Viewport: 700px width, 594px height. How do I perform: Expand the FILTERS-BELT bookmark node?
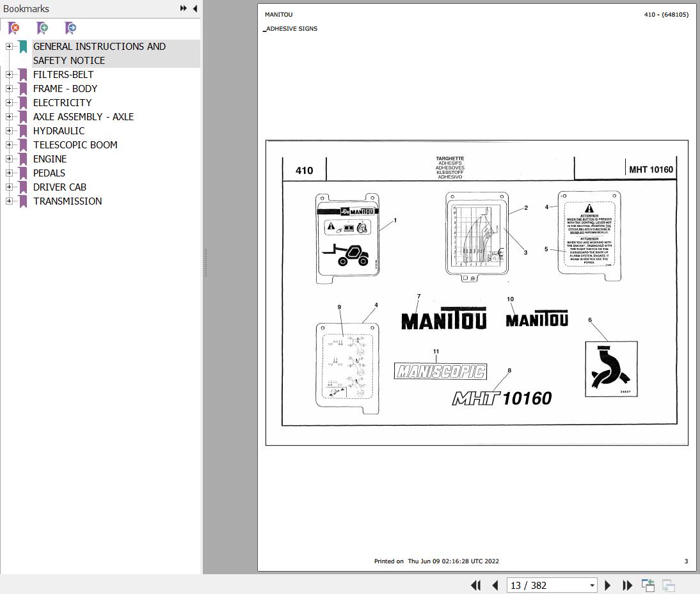pyautogui.click(x=9, y=74)
